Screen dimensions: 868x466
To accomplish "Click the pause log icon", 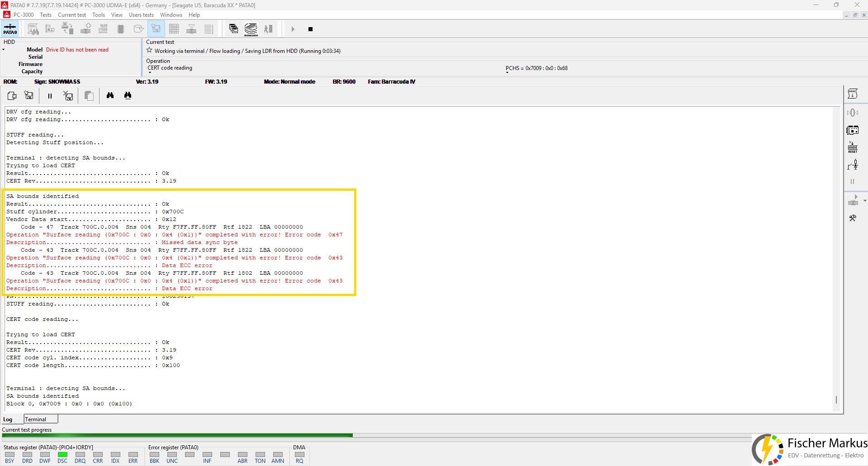I will coord(50,96).
